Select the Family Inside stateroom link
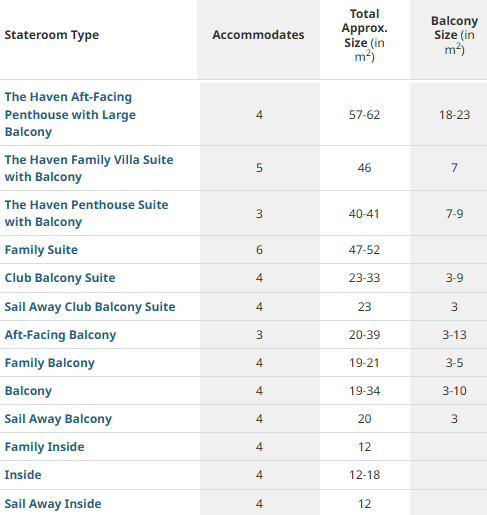Image resolution: width=487 pixels, height=515 pixels. point(44,447)
